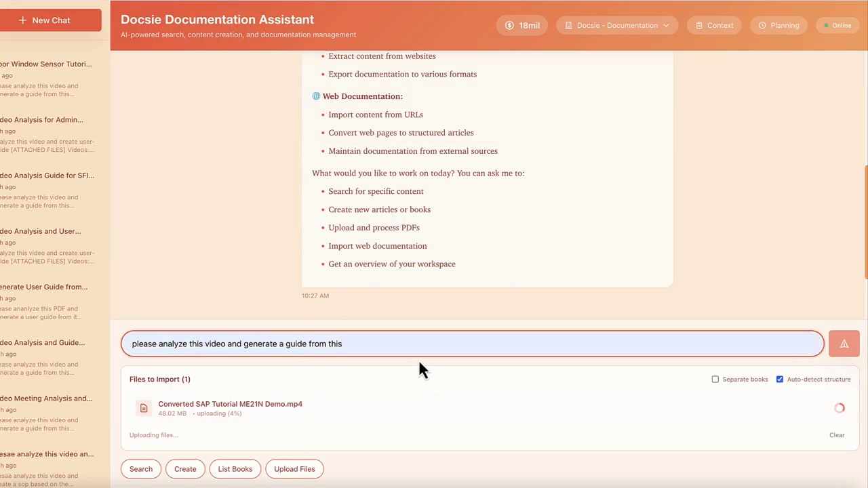Disable the Auto-detect structure checkbox

(x=780, y=379)
